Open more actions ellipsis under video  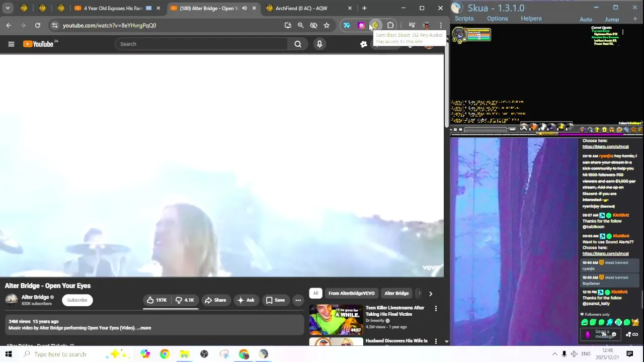pos(298,300)
